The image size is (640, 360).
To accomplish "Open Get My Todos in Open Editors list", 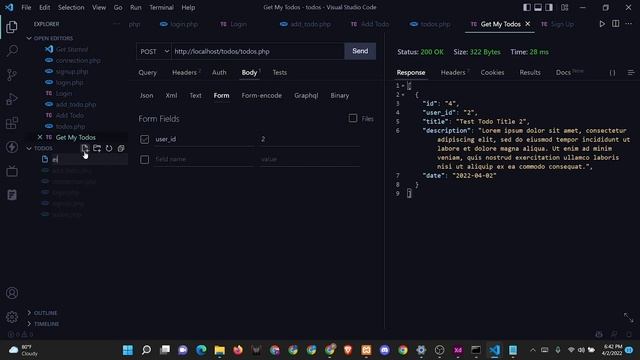I will [76, 137].
